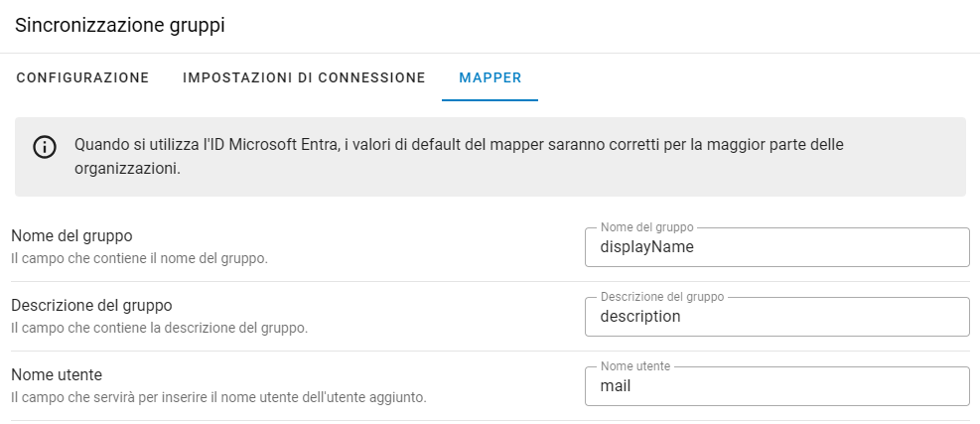Click the small floating label on the mail field
This screenshot has width=980, height=424.
635,366
